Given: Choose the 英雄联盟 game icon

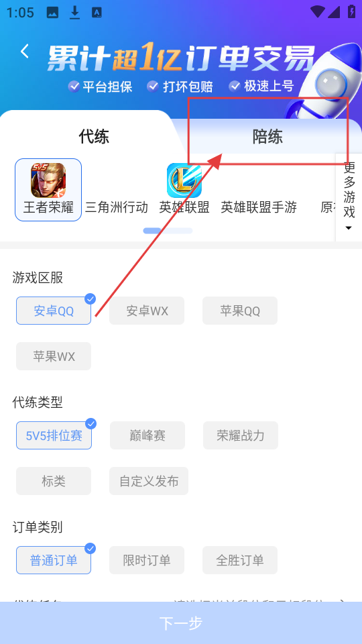Looking at the screenshot, I should pos(184,180).
